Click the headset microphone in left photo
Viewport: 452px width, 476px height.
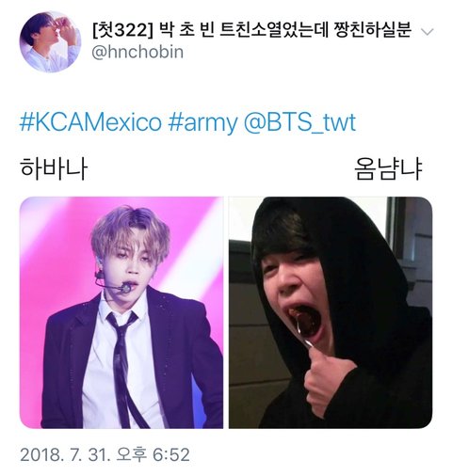point(114,282)
